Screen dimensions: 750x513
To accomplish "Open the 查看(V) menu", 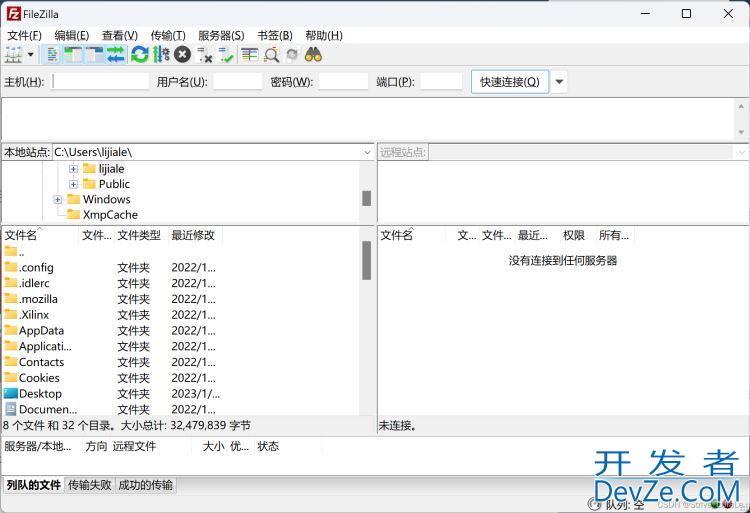I will pos(120,35).
